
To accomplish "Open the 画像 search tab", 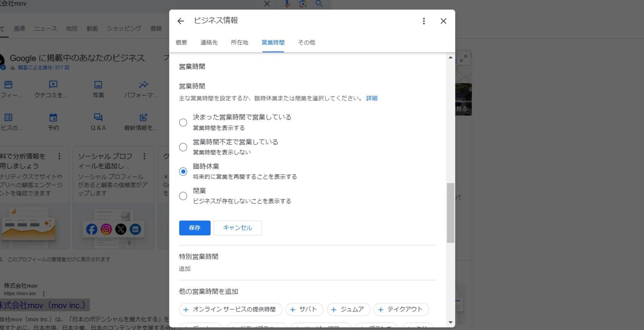I will coord(19,29).
